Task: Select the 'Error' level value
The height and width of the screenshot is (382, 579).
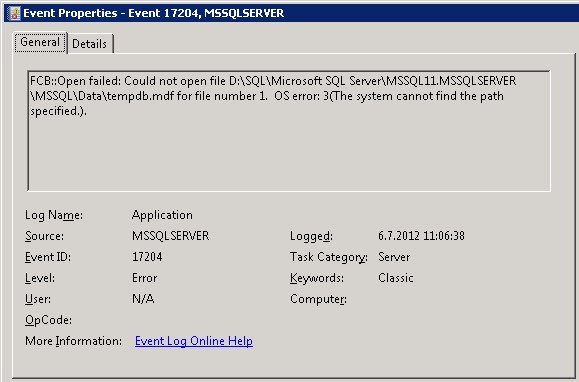Action: (144, 278)
